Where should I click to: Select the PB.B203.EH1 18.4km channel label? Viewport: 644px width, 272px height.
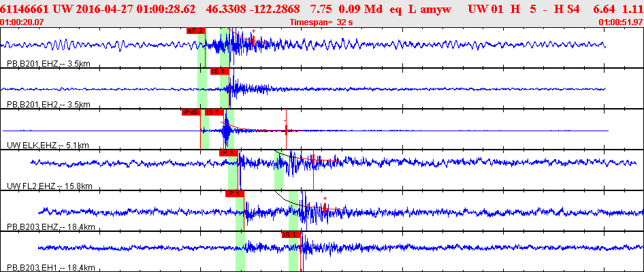[x=51, y=268]
